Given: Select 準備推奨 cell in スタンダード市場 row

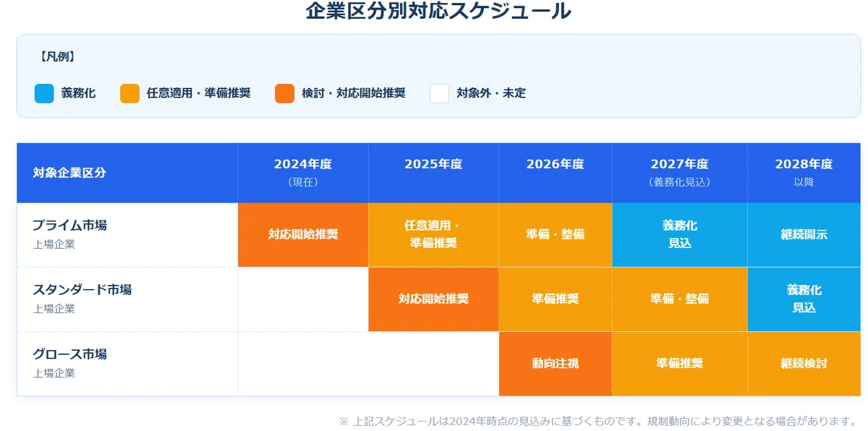Looking at the screenshot, I should tap(556, 299).
